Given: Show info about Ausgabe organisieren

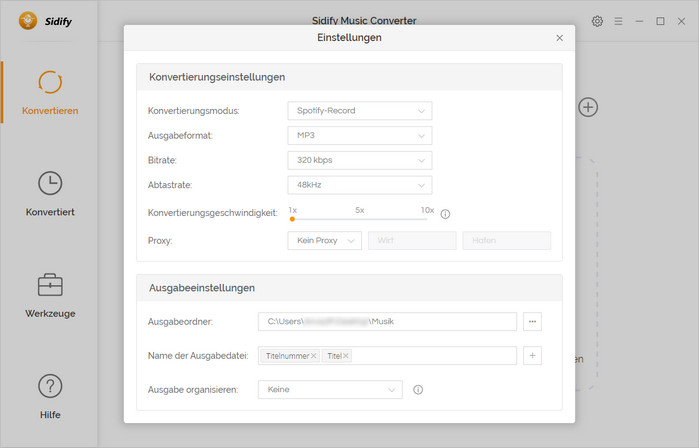Looking at the screenshot, I should [x=418, y=390].
